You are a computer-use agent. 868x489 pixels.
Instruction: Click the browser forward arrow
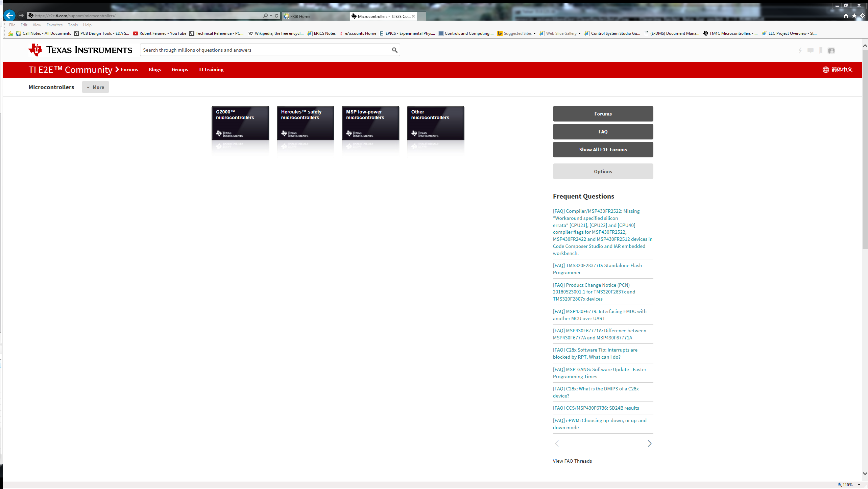coord(21,16)
